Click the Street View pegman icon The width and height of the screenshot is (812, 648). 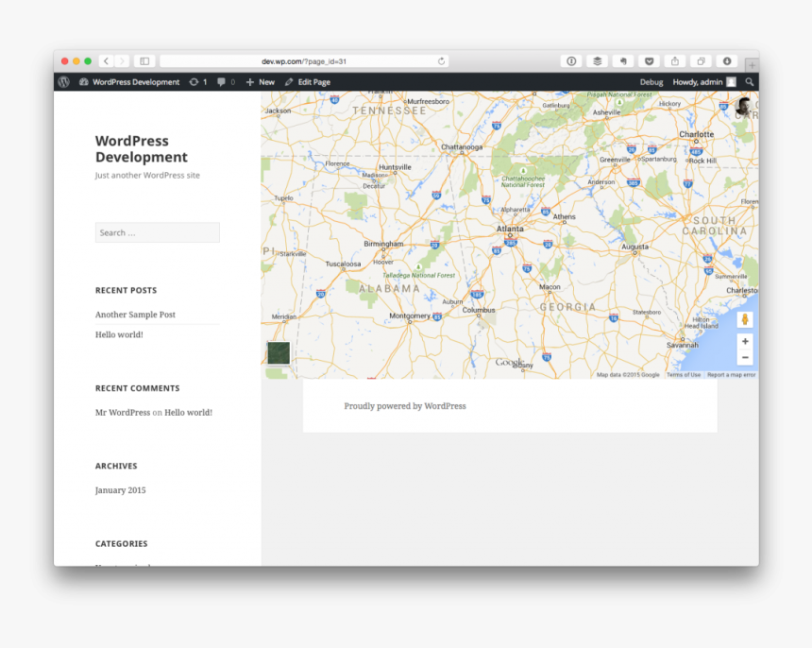(x=745, y=319)
